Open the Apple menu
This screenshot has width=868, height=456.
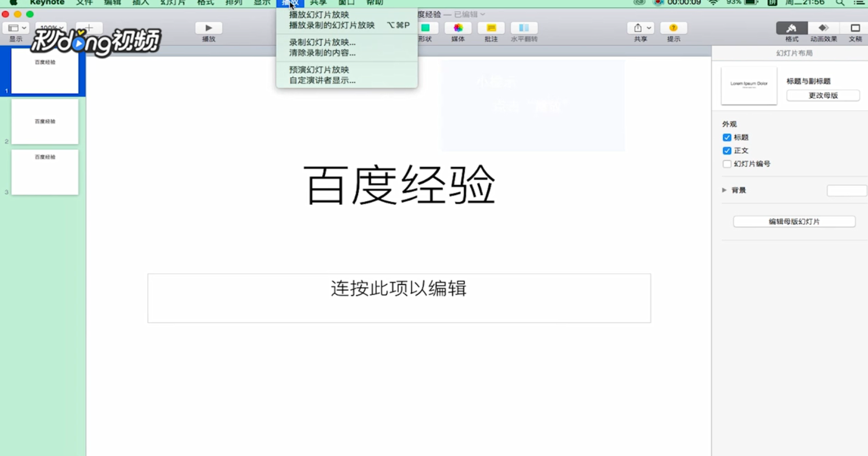tap(13, 3)
